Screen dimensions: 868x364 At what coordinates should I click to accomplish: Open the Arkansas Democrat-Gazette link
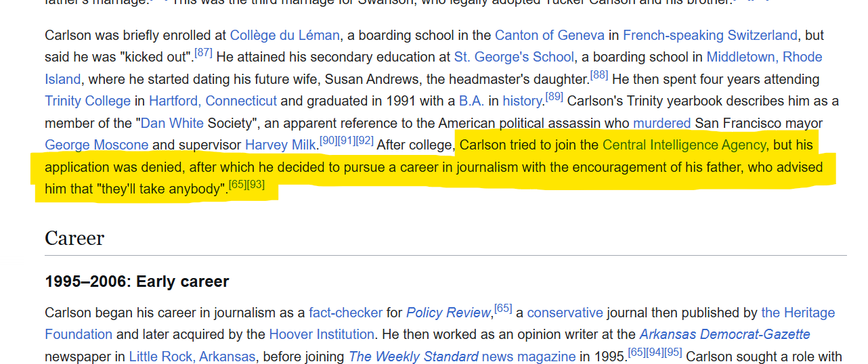[x=724, y=334]
